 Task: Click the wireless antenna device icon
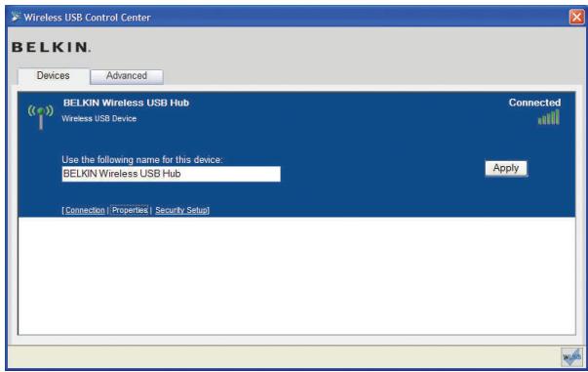click(41, 117)
